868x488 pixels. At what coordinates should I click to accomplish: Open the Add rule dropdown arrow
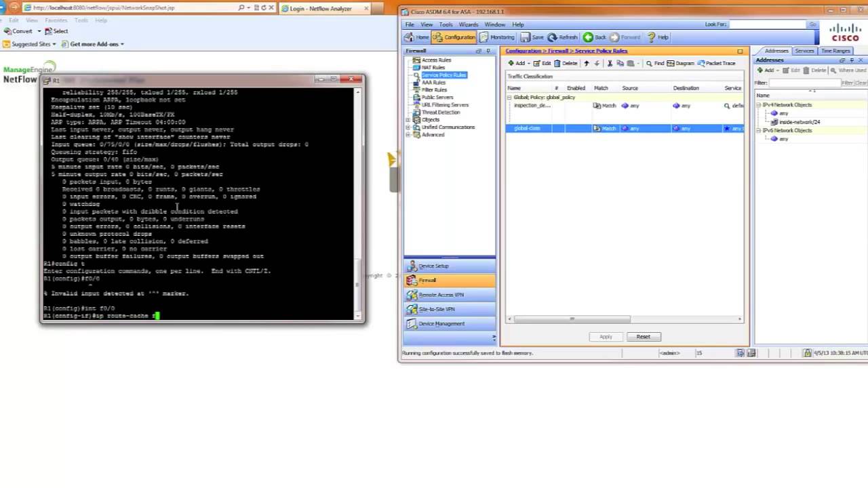coord(528,63)
